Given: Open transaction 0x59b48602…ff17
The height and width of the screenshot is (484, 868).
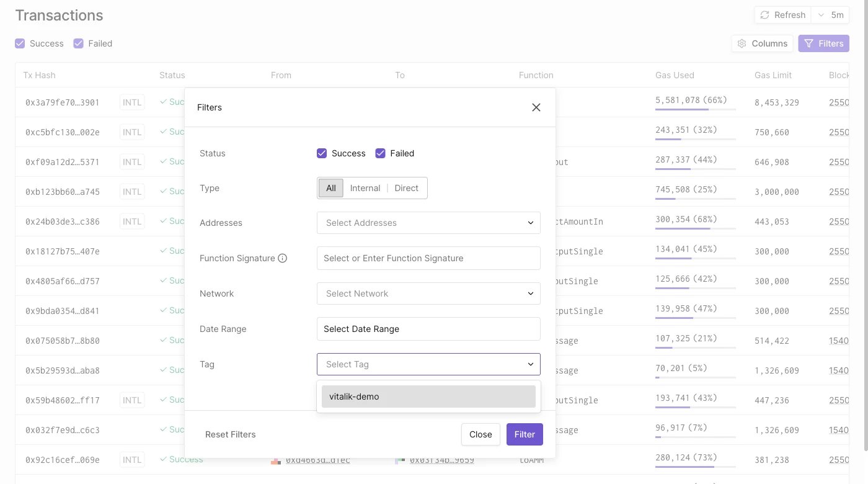Looking at the screenshot, I should [63, 400].
